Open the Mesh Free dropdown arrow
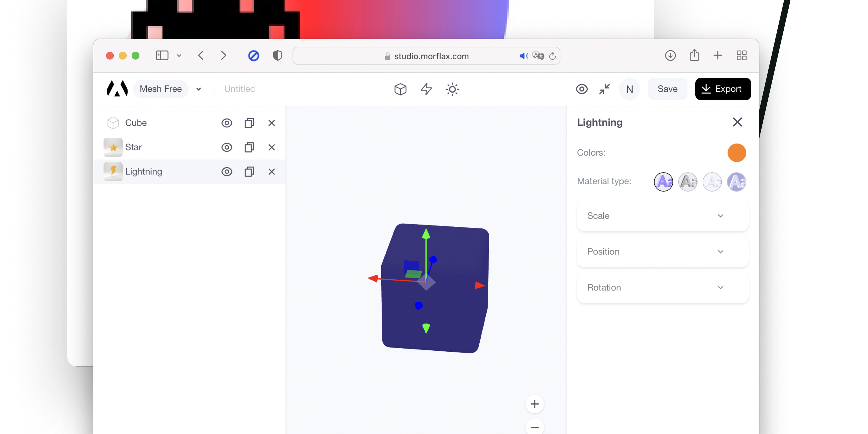Image resolution: width=868 pixels, height=434 pixels. pos(199,89)
